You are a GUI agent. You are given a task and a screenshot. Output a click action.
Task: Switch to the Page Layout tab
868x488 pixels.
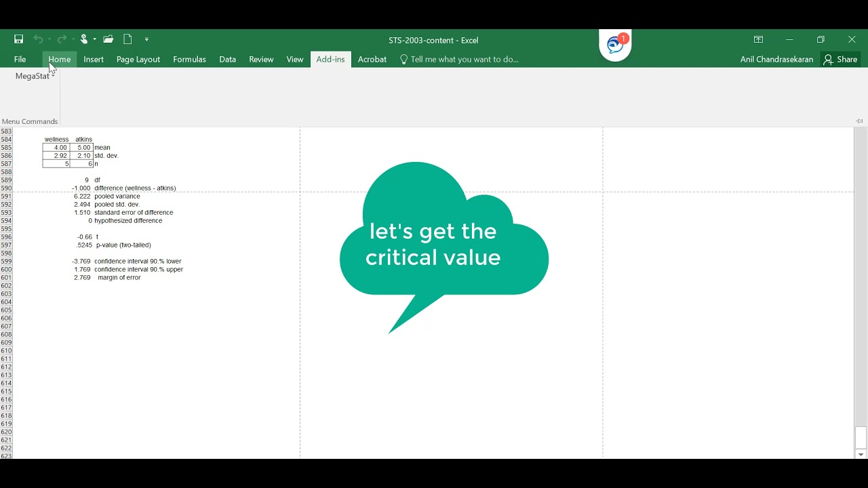tap(138, 59)
